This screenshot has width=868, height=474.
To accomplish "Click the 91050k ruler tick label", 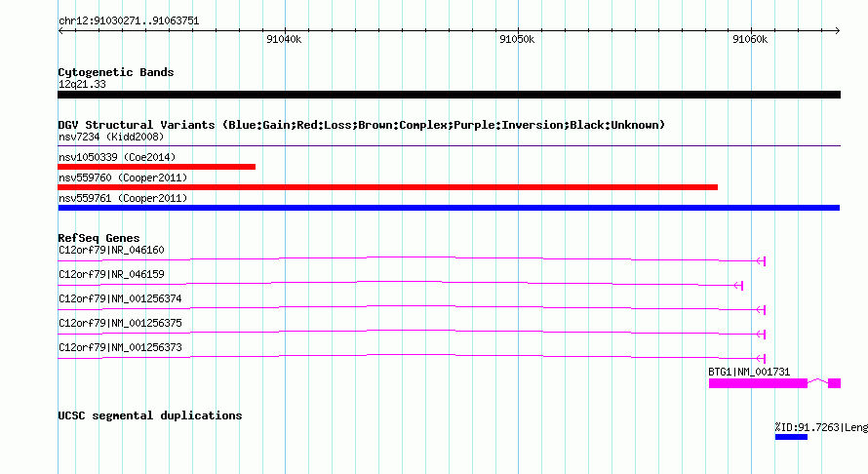I will click(x=517, y=39).
